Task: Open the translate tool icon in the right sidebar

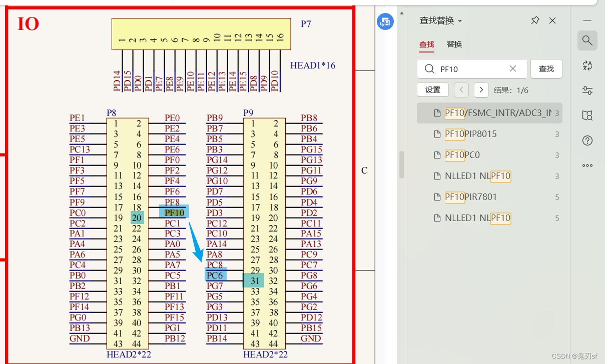Action: 587,65
